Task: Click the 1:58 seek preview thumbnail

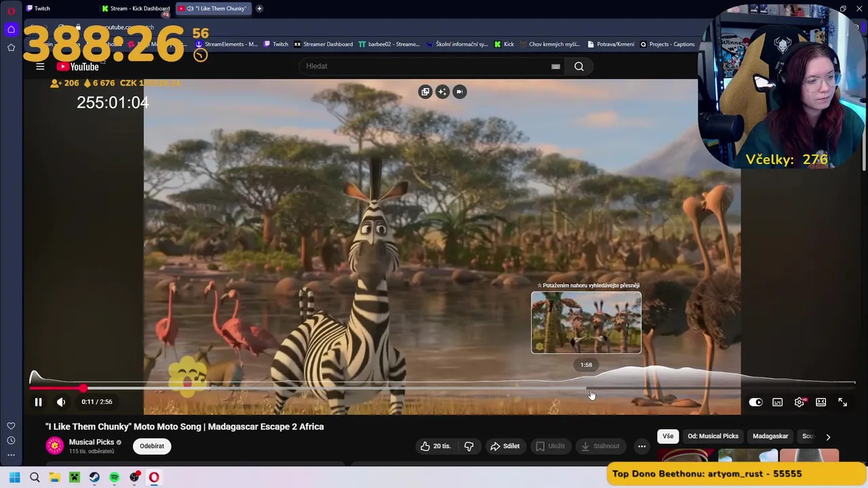Action: (x=586, y=323)
